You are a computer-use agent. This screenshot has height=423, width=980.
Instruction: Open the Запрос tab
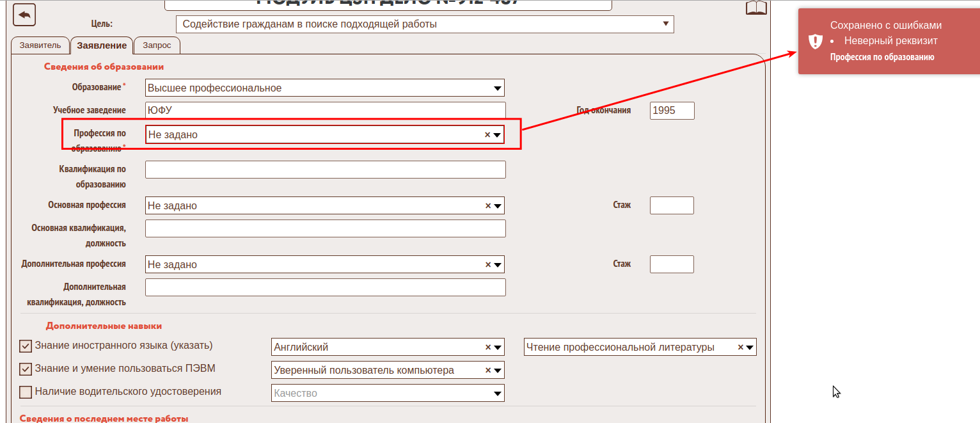point(157,45)
